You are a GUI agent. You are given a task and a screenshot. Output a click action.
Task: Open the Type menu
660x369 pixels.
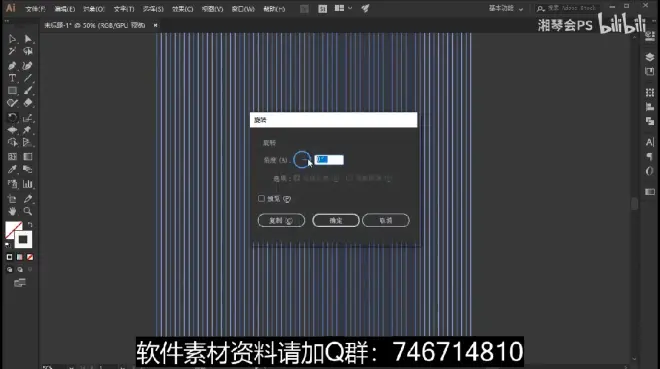pyautogui.click(x=123, y=9)
